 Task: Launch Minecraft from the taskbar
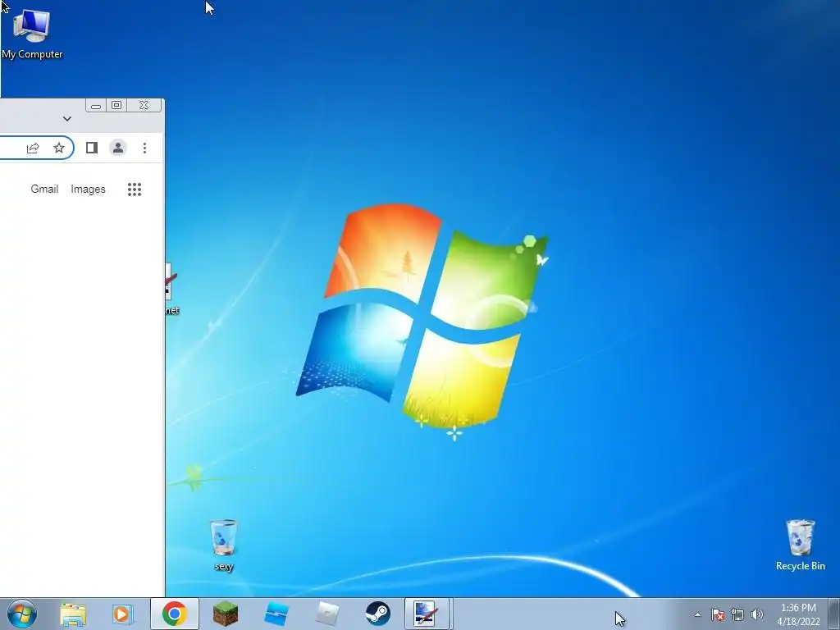[x=225, y=614]
